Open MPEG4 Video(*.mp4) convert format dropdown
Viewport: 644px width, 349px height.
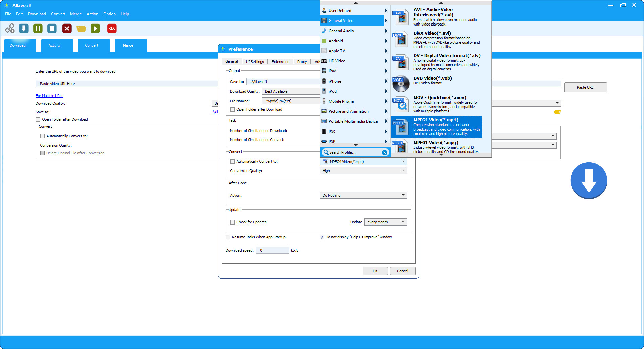363,162
